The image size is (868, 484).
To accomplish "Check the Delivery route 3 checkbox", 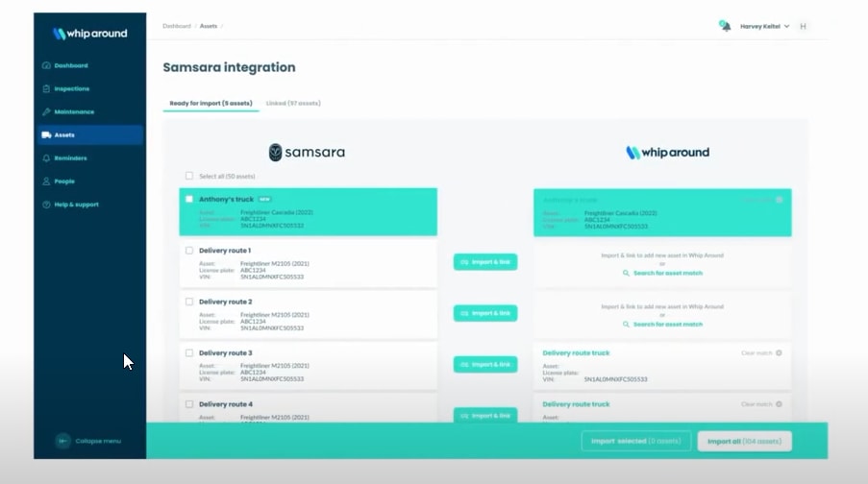I will [189, 352].
